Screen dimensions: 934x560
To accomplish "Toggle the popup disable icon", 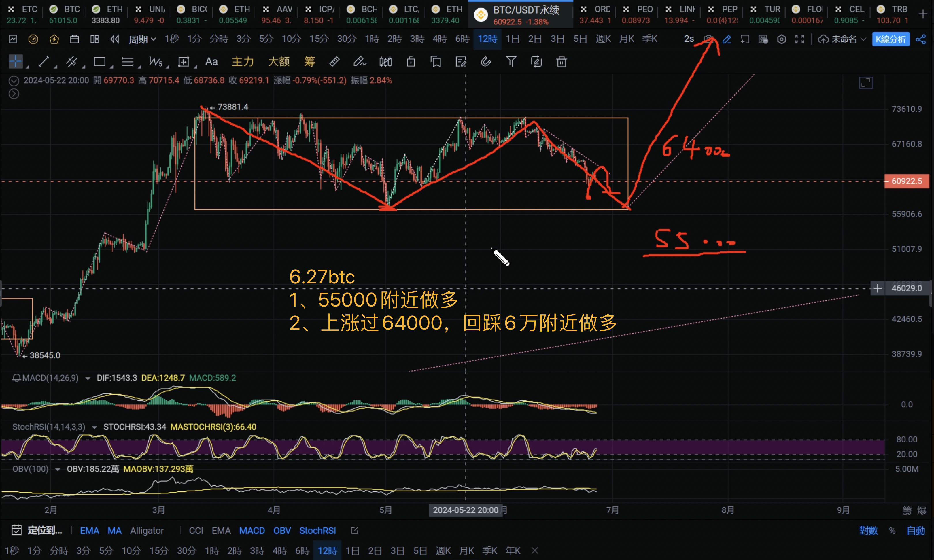I will point(763,39).
